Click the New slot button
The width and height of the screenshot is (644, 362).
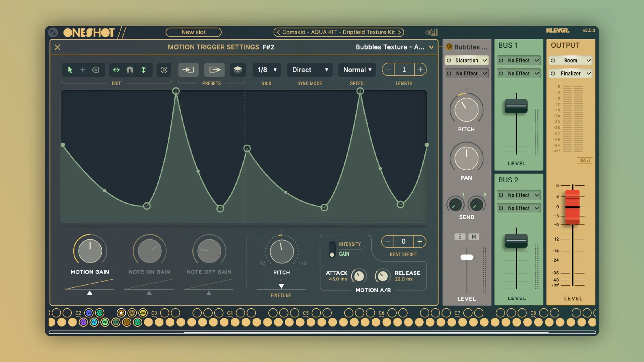194,32
